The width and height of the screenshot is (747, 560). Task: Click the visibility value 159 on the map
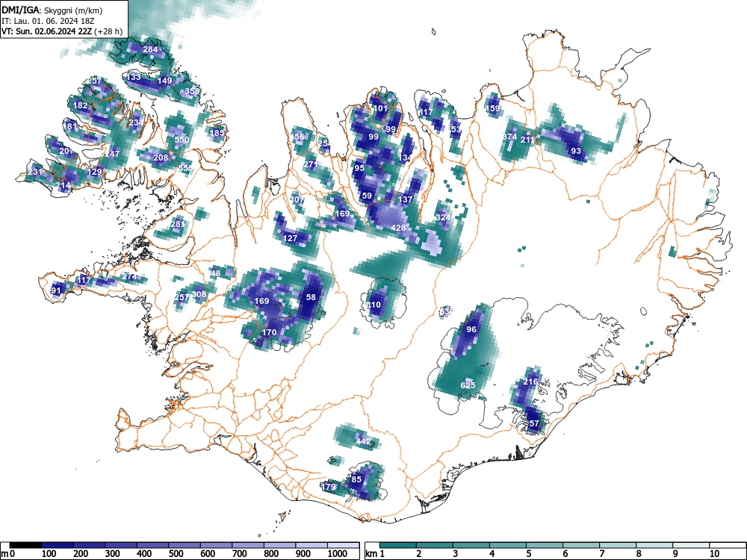click(x=493, y=108)
